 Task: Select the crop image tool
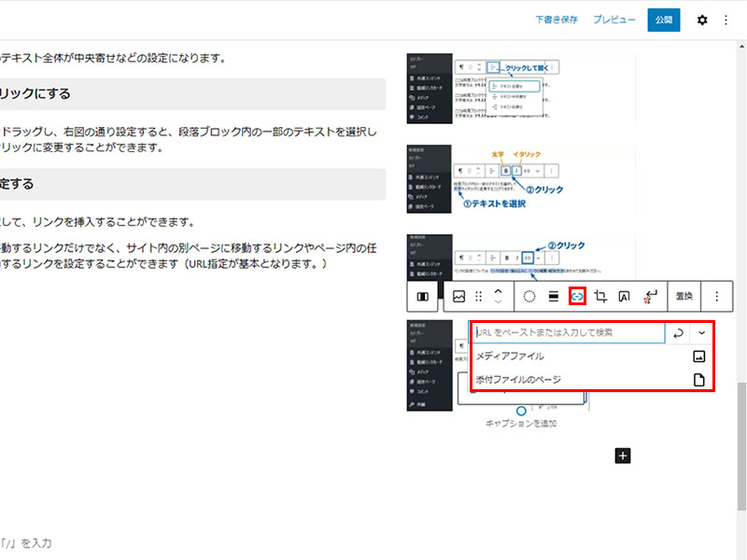pos(601,296)
